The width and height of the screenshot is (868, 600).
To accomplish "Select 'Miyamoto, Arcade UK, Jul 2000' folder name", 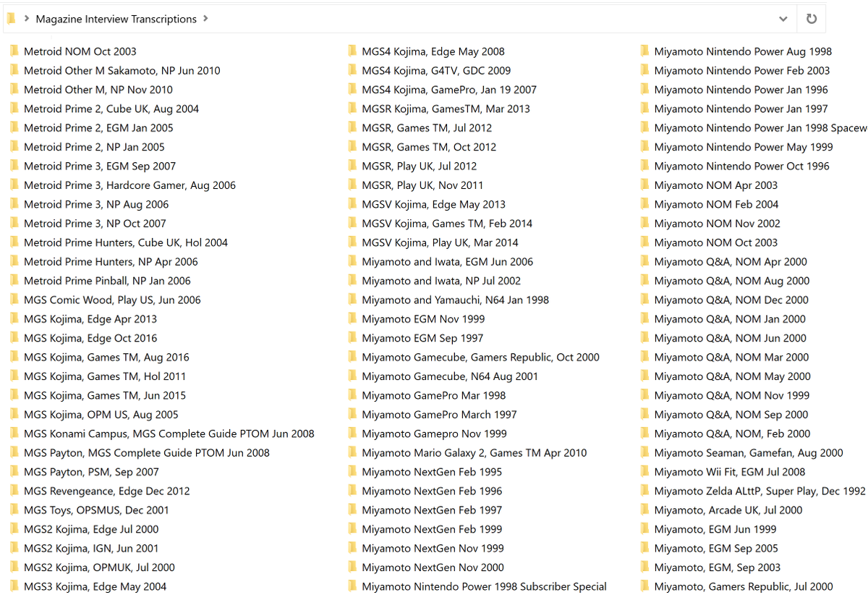I will 728,510.
